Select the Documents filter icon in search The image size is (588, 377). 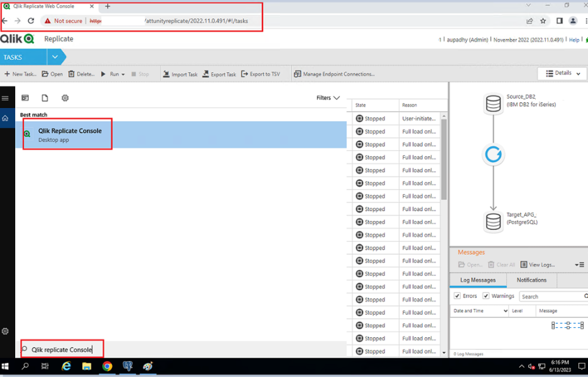pos(45,98)
